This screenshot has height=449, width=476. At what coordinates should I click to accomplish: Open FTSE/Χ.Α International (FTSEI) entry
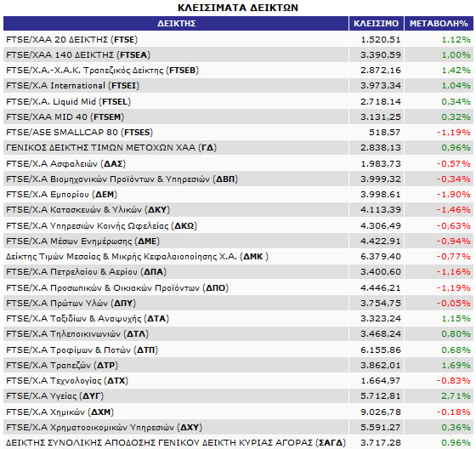point(72,86)
